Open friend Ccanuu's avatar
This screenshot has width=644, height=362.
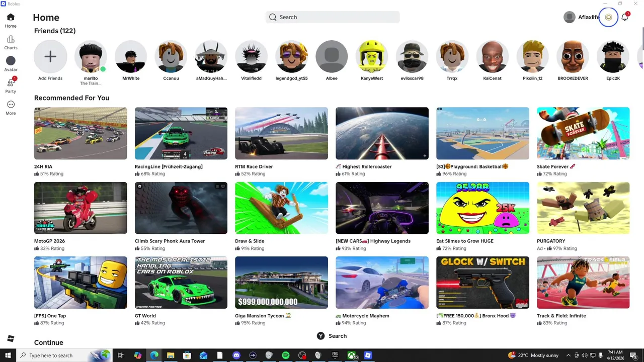pos(171,56)
